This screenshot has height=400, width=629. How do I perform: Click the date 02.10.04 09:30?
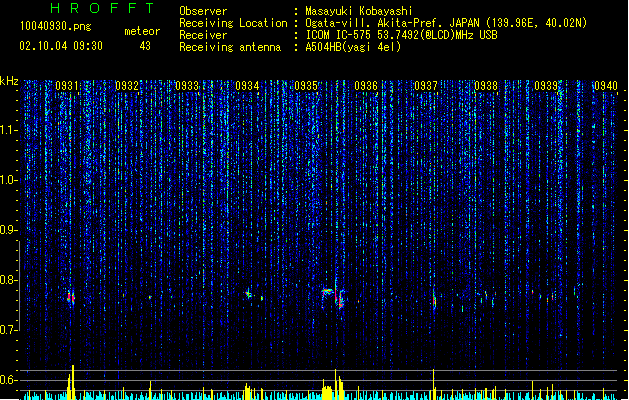(x=61, y=46)
